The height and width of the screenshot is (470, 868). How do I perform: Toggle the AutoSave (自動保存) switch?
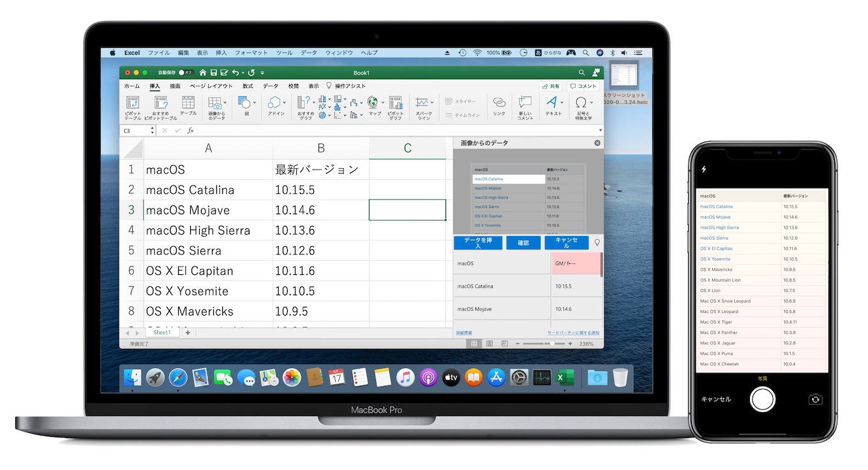tap(186, 73)
